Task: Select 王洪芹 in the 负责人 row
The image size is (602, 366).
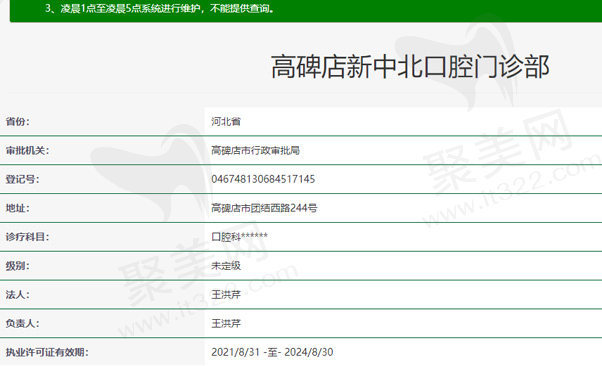Action: (x=226, y=323)
